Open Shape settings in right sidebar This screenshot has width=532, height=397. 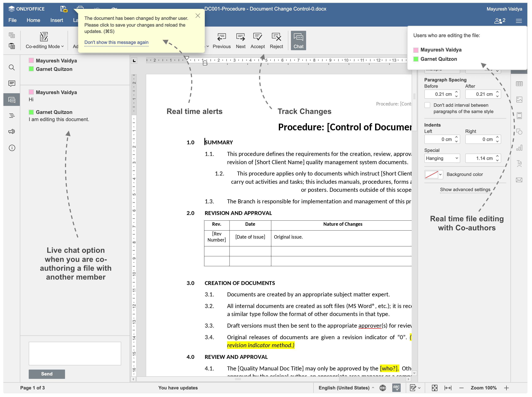coord(519,132)
